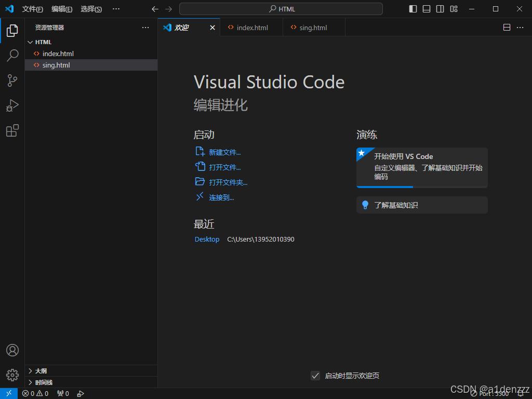Open the Source Control view
The height and width of the screenshot is (399, 532).
(12, 81)
